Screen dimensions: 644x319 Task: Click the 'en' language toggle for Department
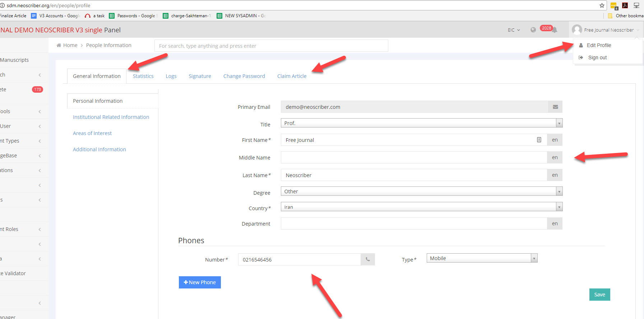point(555,223)
